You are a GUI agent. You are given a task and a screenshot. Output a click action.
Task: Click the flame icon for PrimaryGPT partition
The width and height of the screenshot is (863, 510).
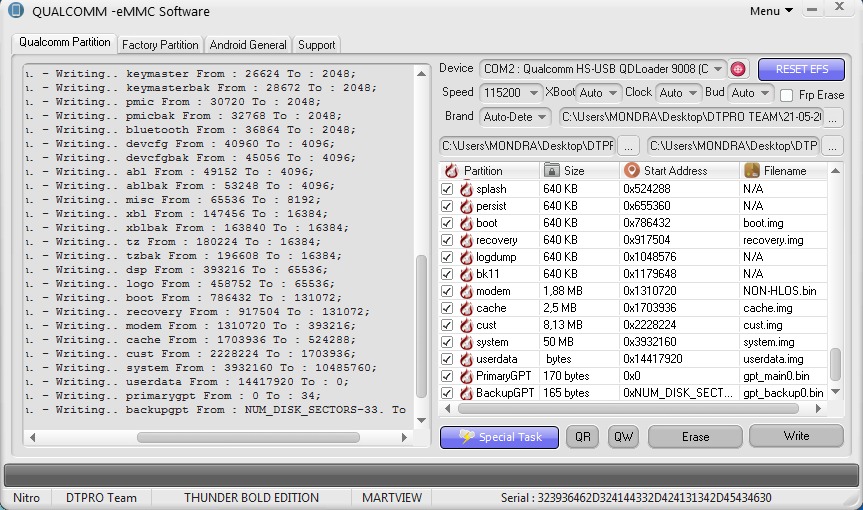pos(466,376)
